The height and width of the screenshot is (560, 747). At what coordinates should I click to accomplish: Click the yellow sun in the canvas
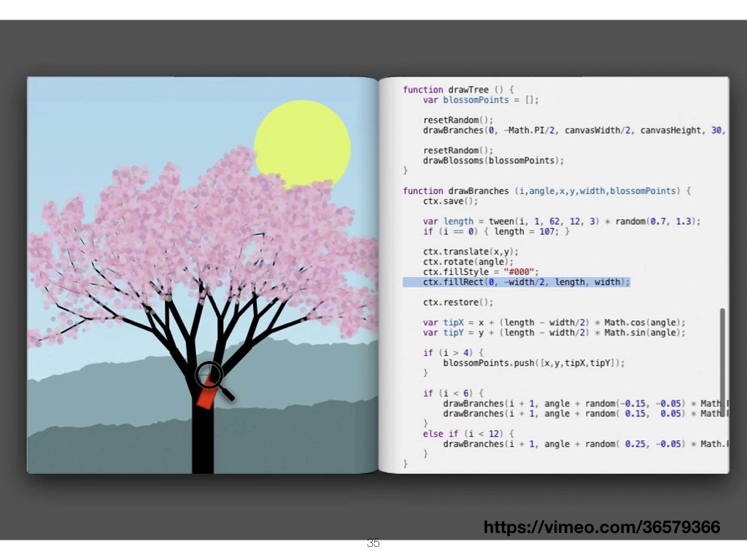coord(302,144)
